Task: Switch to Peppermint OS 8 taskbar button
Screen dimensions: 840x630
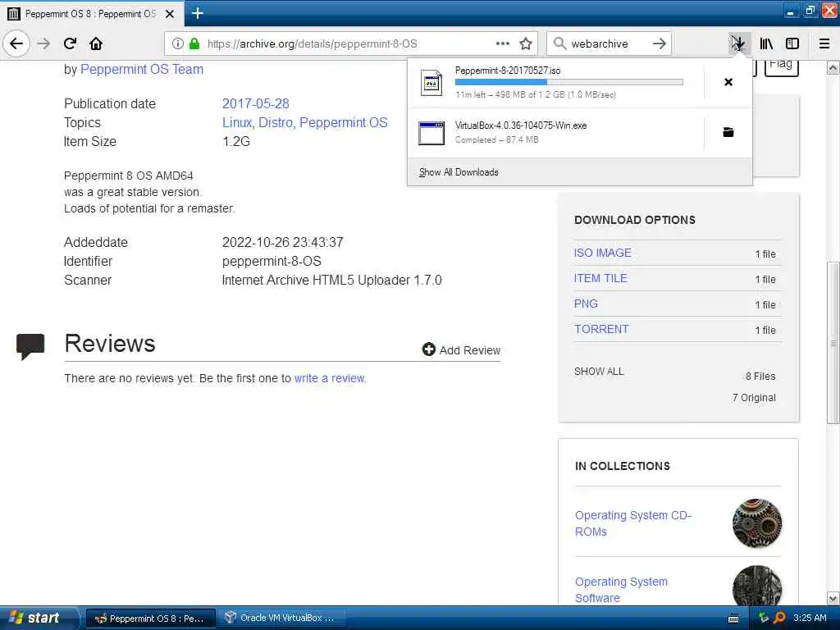Action: click(x=151, y=619)
